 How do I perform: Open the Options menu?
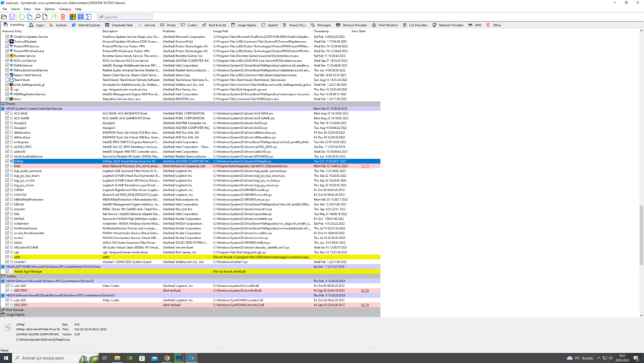(49, 9)
